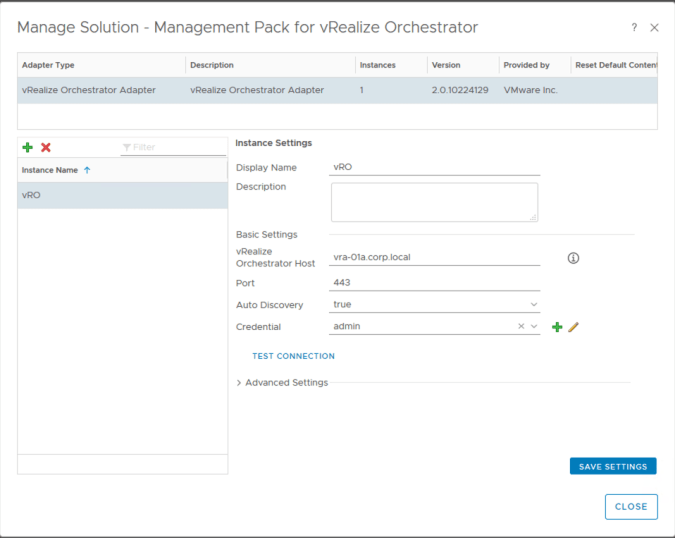Close dialog using top-right X icon

(654, 28)
